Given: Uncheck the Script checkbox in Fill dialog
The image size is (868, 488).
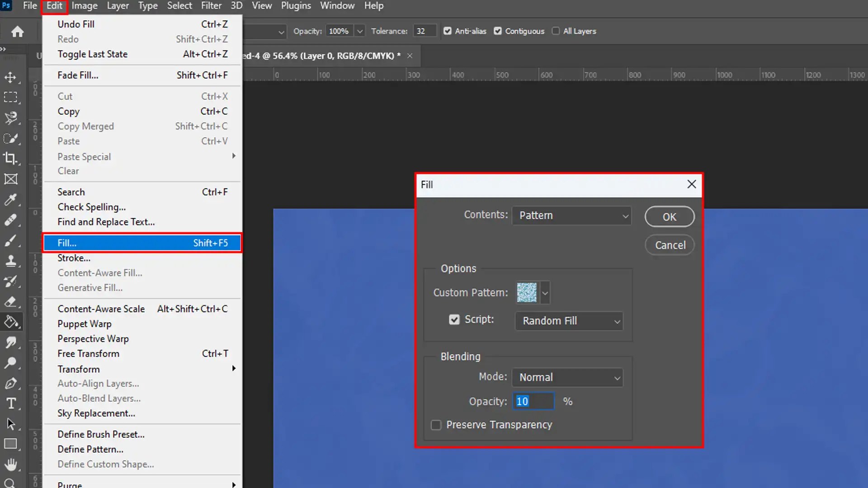Looking at the screenshot, I should point(454,319).
